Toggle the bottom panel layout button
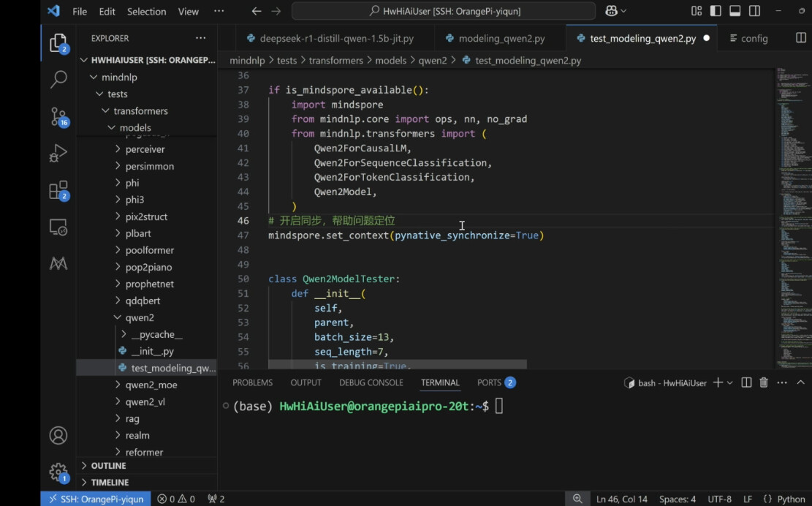This screenshot has height=506, width=812. (735, 11)
